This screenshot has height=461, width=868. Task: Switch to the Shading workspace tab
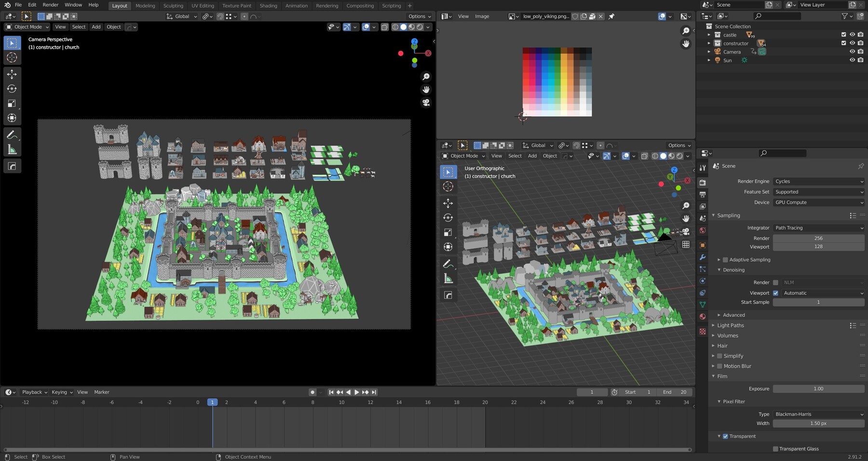click(269, 5)
